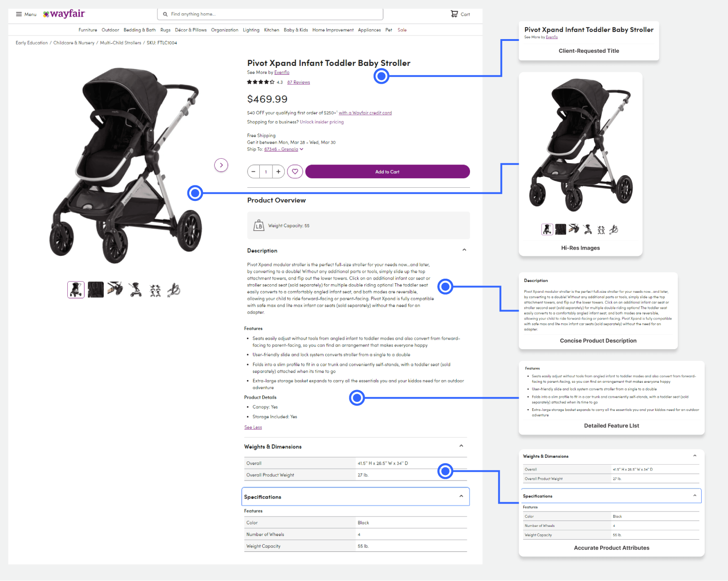Click the star rating icons
This screenshot has width=728, height=581.
coord(261,82)
